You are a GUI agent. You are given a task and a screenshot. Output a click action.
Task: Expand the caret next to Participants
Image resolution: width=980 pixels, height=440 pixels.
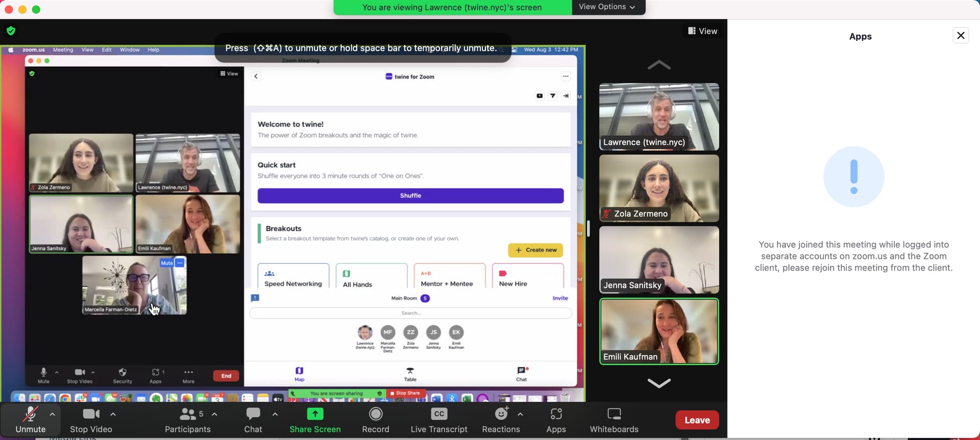pyautogui.click(x=214, y=414)
